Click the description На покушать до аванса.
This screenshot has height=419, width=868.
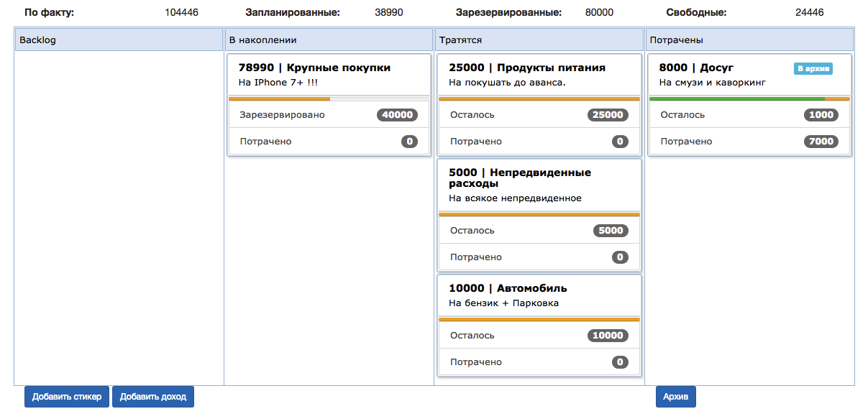(x=507, y=83)
